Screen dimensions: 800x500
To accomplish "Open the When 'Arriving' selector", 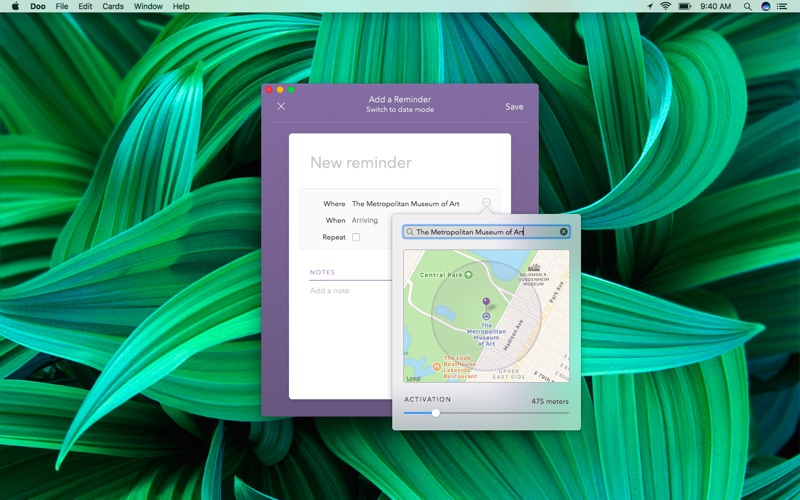I will pos(365,220).
